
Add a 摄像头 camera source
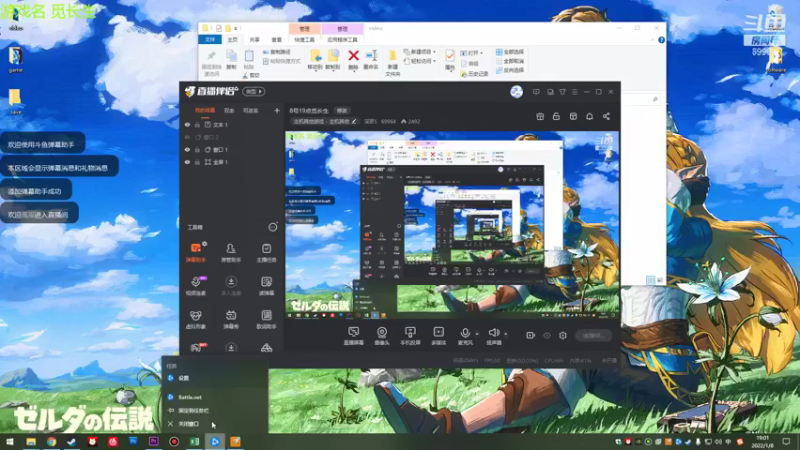[382, 336]
